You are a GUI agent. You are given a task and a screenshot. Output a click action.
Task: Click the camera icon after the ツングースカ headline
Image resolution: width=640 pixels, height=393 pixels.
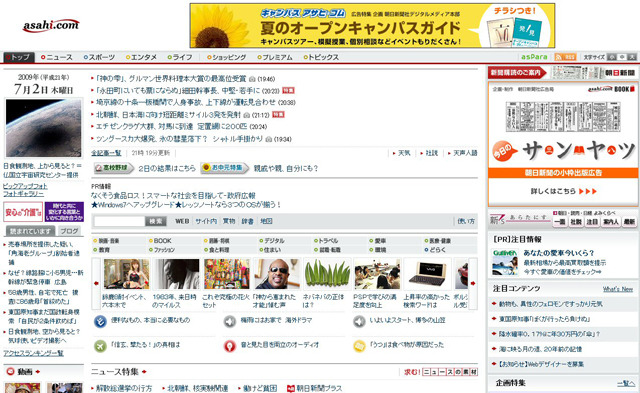tap(269, 139)
